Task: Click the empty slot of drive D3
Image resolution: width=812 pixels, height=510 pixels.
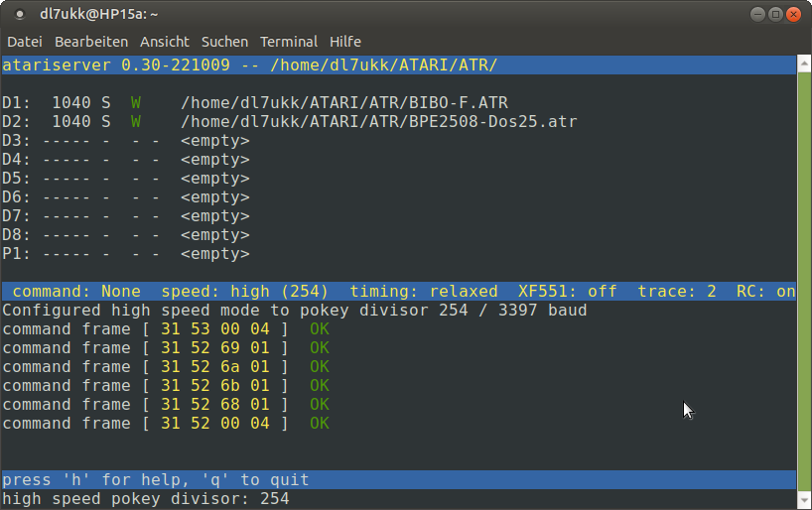Action: 214,141
